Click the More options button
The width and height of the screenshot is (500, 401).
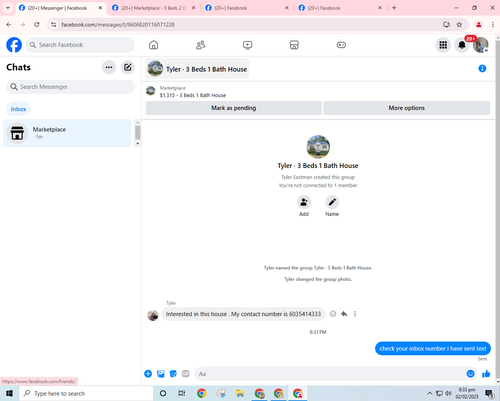(407, 108)
